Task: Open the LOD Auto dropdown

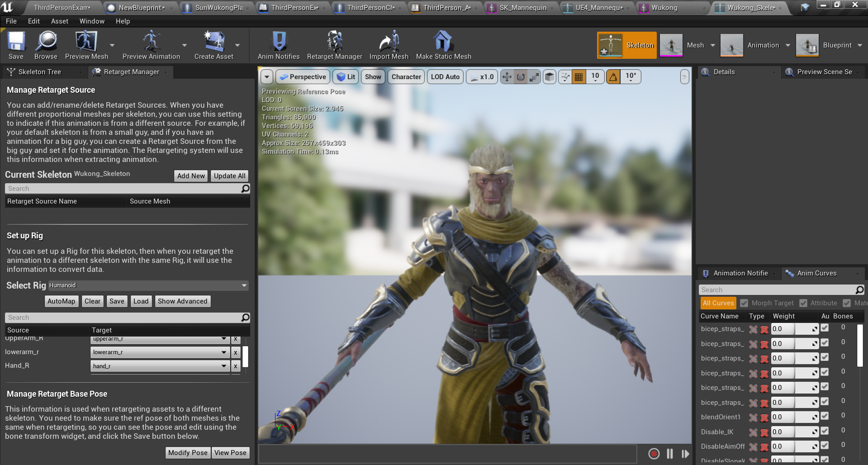Action: point(445,77)
